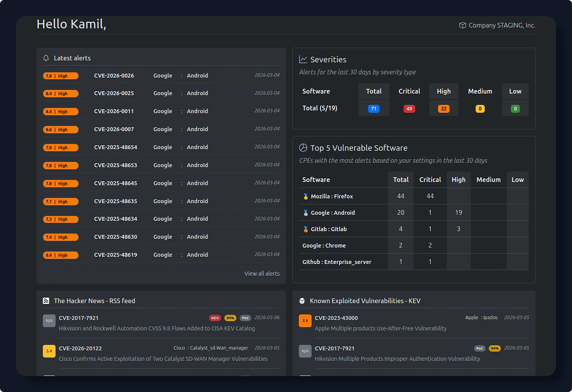Image resolution: width=572 pixels, height=392 pixels.
Task: Click the pie chart icon for Top 5 Vulnerable Software
Action: tap(303, 148)
